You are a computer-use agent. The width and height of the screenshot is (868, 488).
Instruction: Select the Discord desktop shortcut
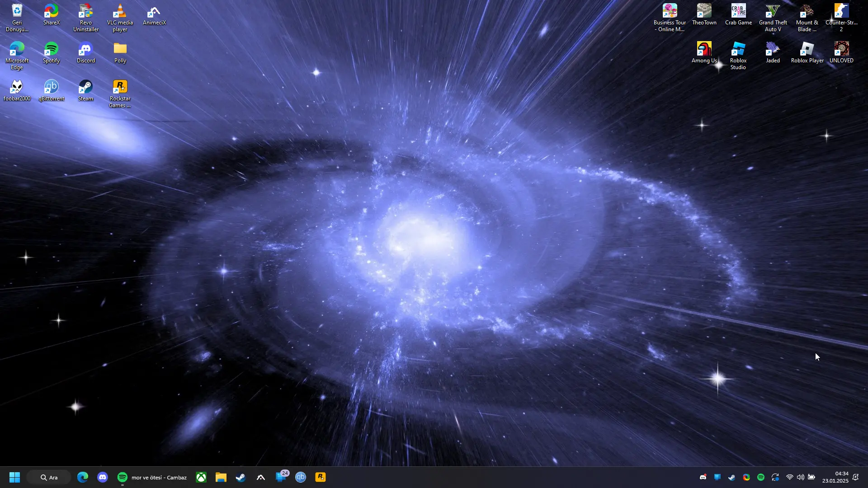86,52
